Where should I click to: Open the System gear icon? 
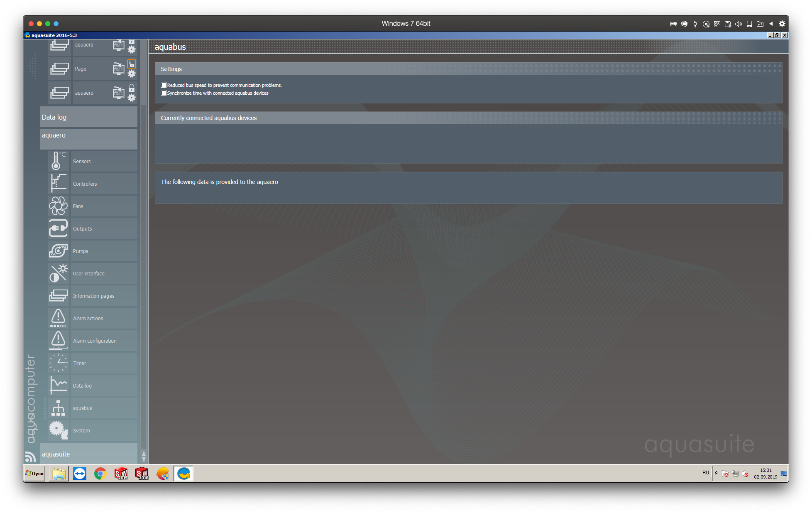click(x=58, y=430)
